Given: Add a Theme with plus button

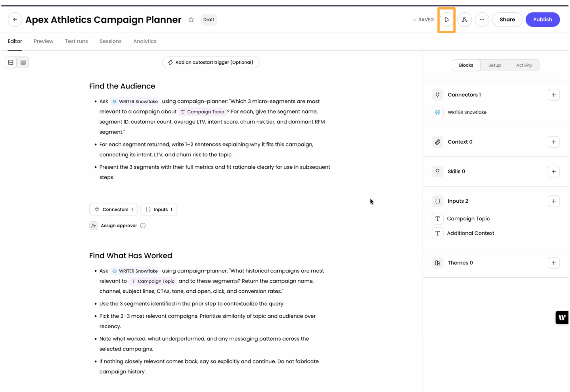Looking at the screenshot, I should click(554, 263).
